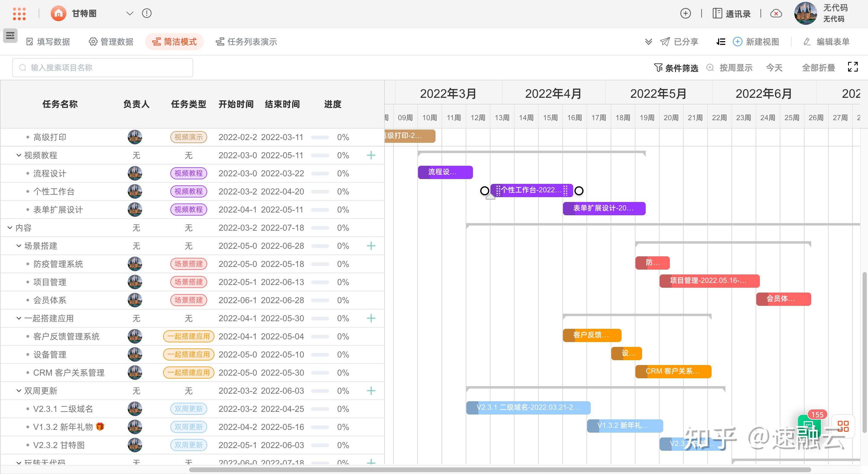Viewport: 868px width, 474px height.
Task: Click the progress bar in 设备管理 row
Action: click(x=320, y=355)
